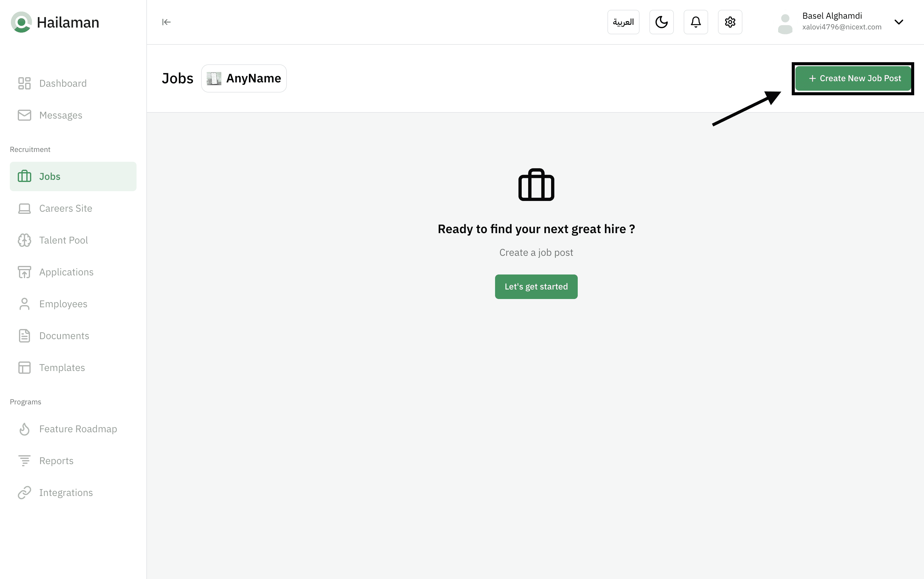Viewport: 924px width, 579px height.
Task: Switch language to العربية
Action: tap(623, 22)
